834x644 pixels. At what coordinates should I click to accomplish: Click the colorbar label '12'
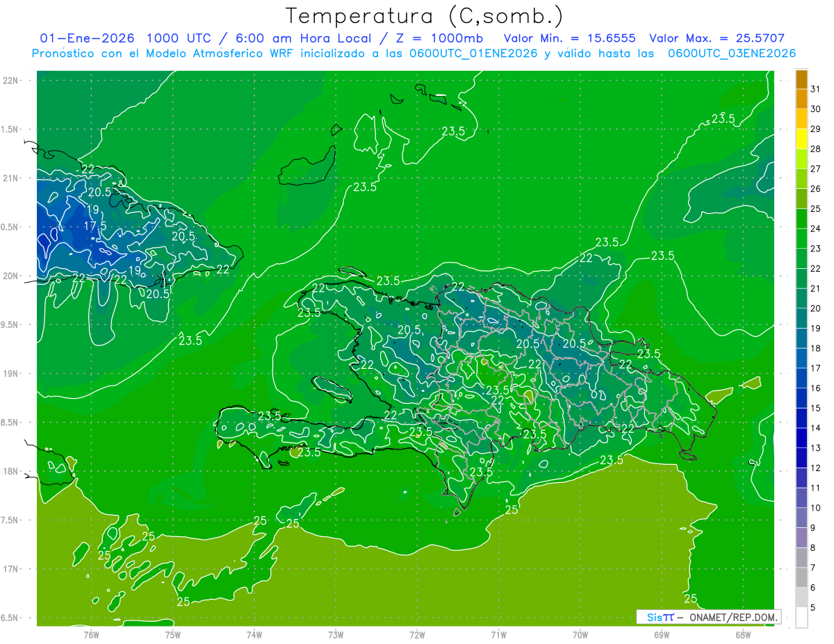point(816,468)
